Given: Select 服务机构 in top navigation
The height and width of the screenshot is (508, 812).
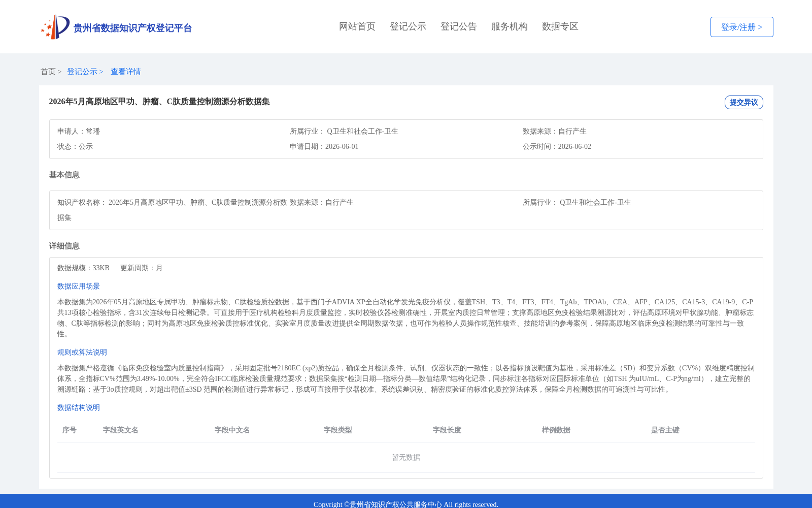Looking at the screenshot, I should (510, 26).
